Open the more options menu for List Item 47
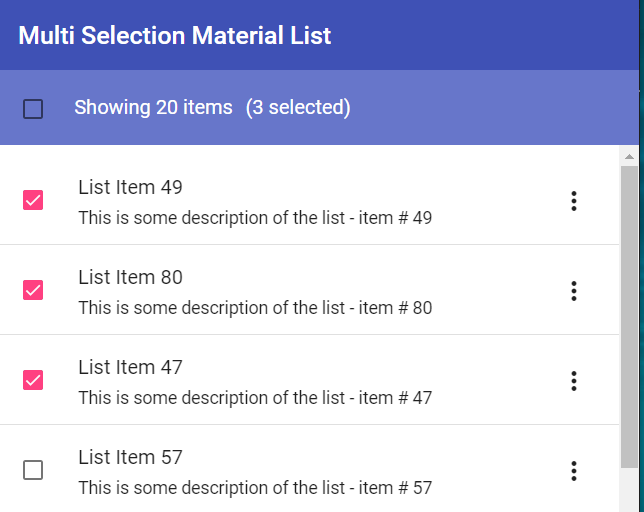 tap(574, 381)
